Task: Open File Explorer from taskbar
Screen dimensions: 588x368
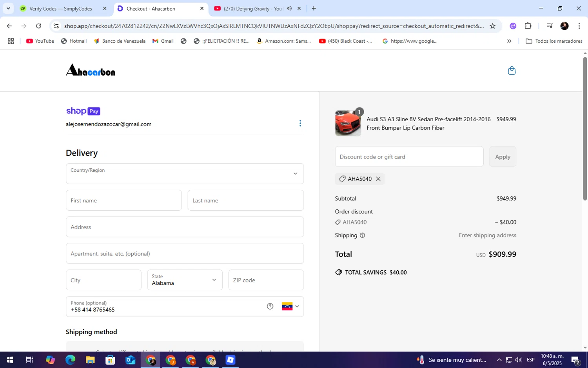Action: point(90,360)
